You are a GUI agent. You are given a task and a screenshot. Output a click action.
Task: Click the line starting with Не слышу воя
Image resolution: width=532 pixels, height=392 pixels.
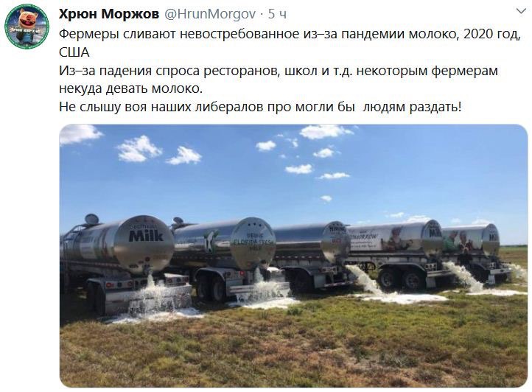pyautogui.click(x=260, y=107)
